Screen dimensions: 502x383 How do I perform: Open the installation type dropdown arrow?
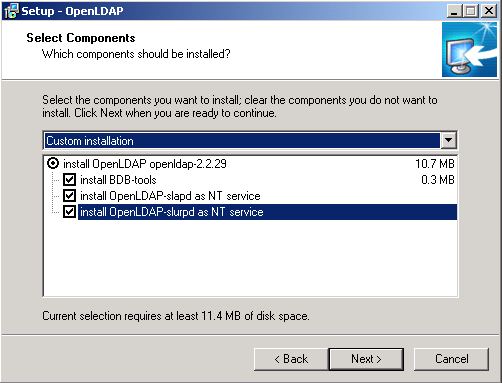(448, 140)
